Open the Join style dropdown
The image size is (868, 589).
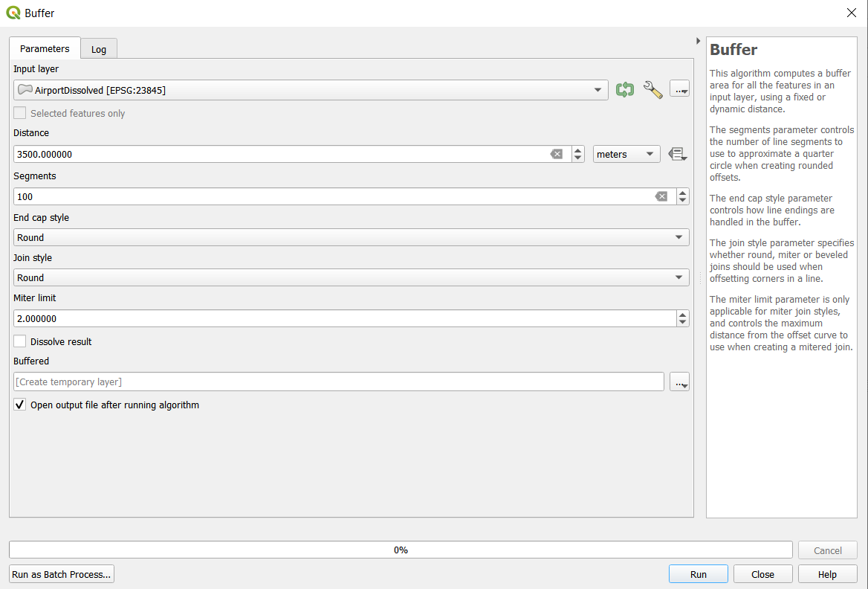click(351, 277)
